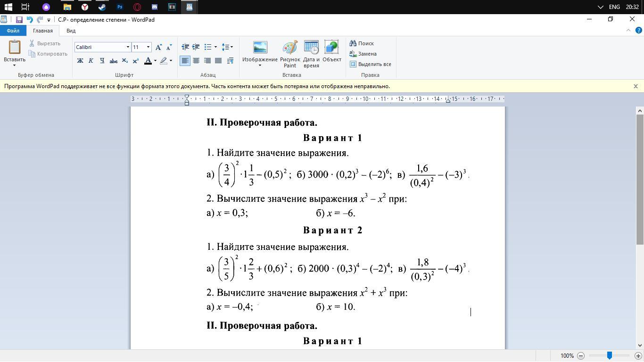Justify the paragraph text
Image resolution: width=644 pixels, height=362 pixels.
(x=218, y=61)
